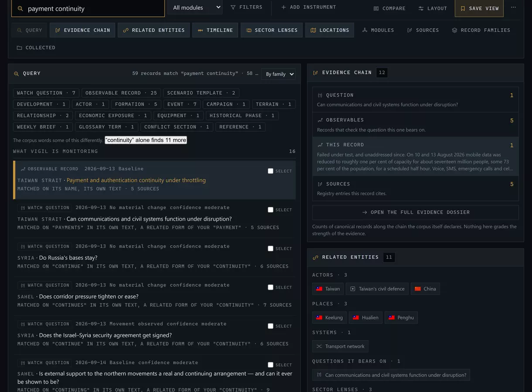The height and width of the screenshot is (392, 532).
Task: Click the Query panel header magnifier icon
Action: 16,74
